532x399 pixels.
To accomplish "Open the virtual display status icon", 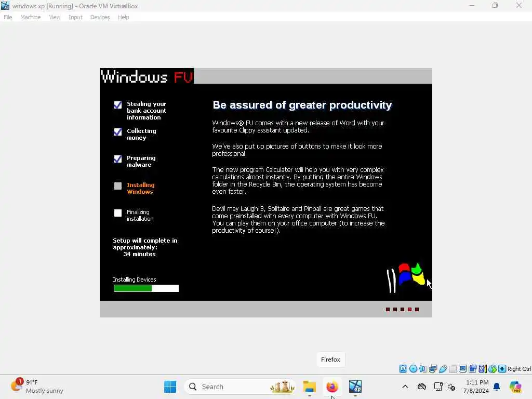I will click(462, 369).
